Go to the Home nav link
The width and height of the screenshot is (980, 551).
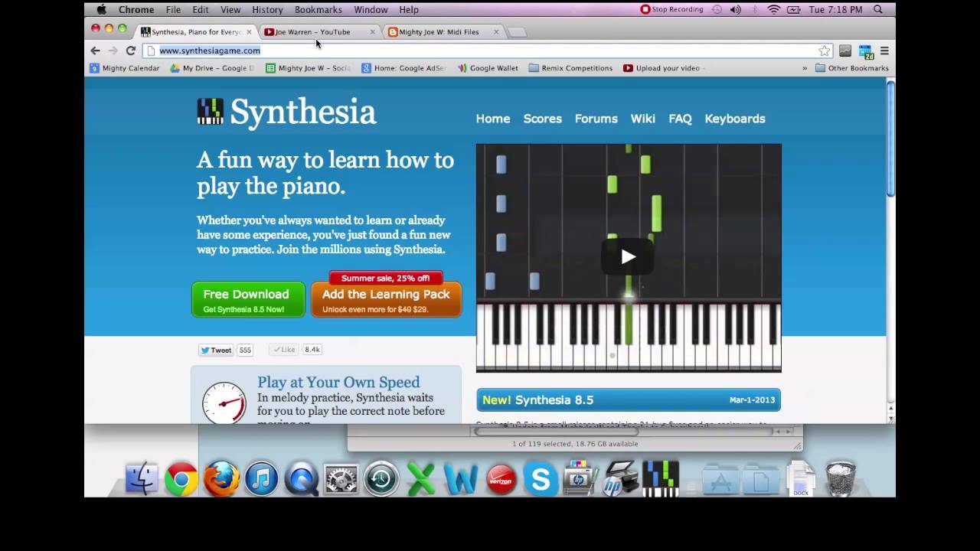493,119
